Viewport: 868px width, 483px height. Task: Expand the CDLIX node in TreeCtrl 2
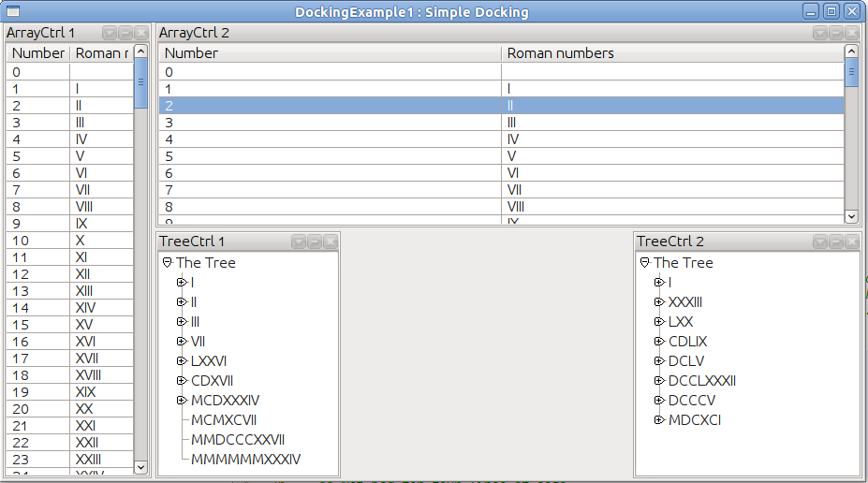click(x=659, y=342)
